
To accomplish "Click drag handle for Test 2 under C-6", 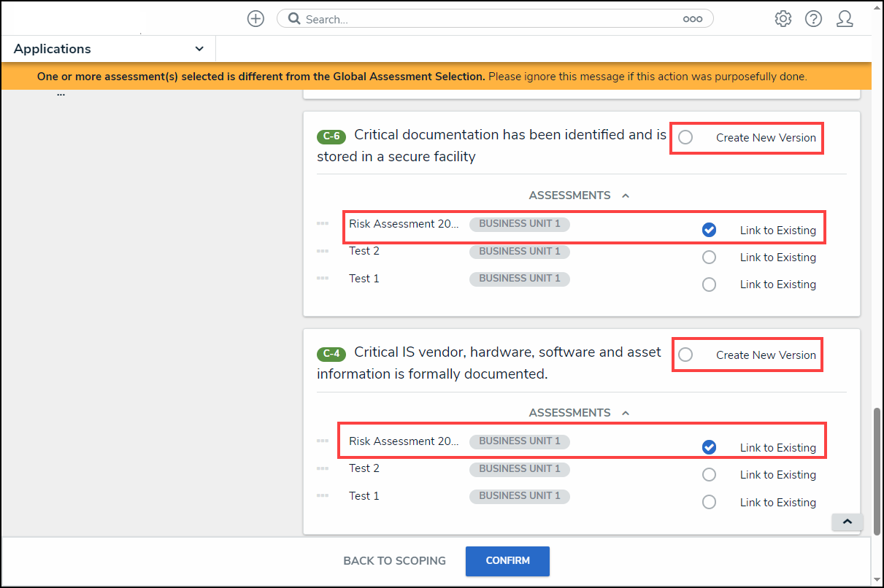I will (323, 251).
